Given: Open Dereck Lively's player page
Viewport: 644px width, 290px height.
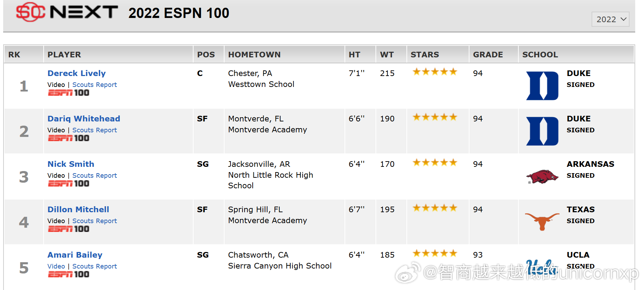Looking at the screenshot, I should coord(77,73).
